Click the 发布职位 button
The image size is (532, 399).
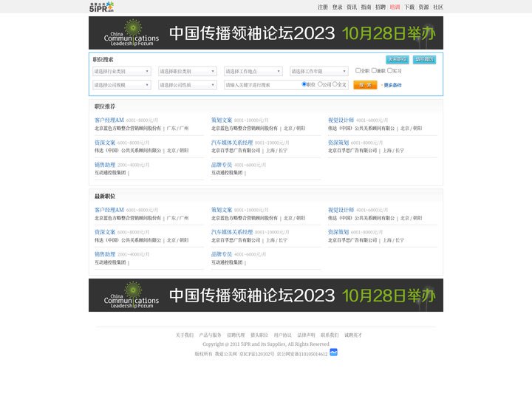click(x=398, y=59)
